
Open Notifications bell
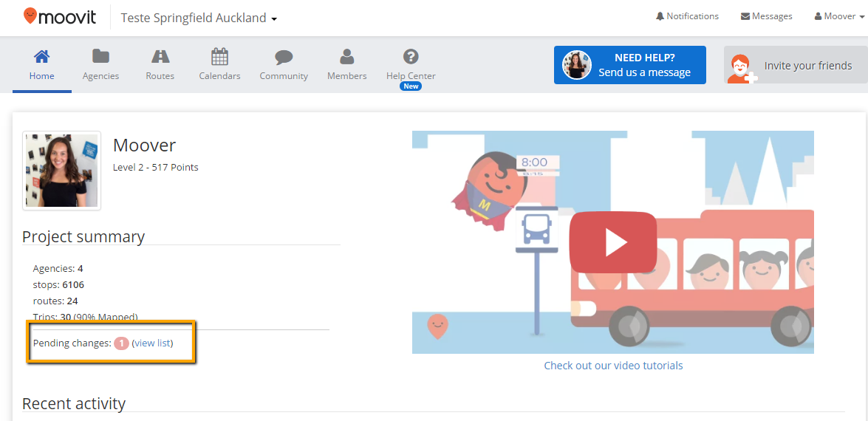[x=687, y=16]
